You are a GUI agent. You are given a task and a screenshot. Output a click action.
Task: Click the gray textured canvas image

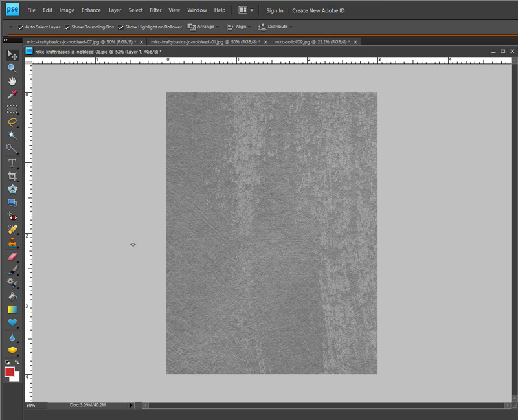(271, 233)
